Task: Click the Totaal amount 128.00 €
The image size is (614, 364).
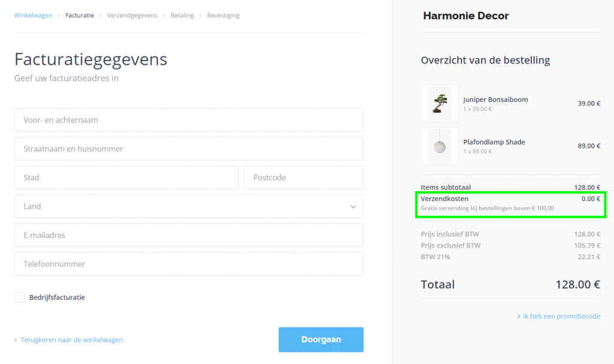Action: click(x=577, y=284)
